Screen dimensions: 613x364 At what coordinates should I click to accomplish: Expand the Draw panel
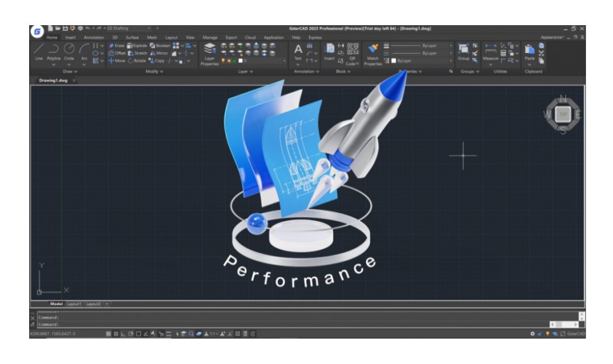[70, 71]
